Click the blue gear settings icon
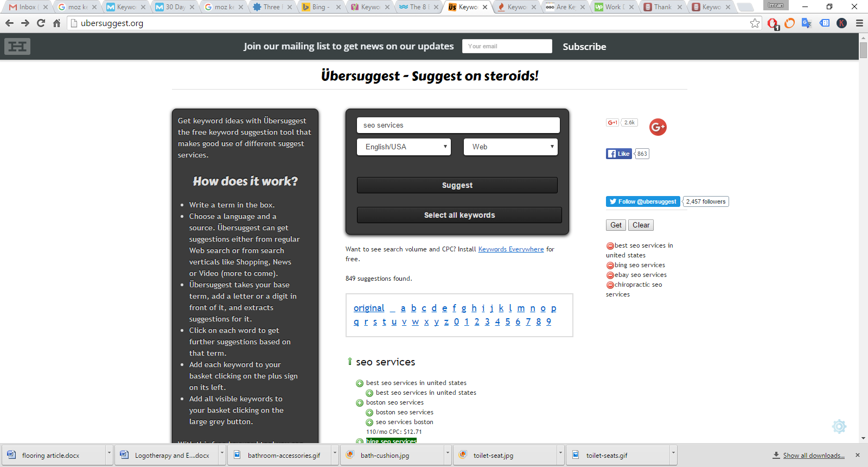868x467 pixels. pos(839,426)
